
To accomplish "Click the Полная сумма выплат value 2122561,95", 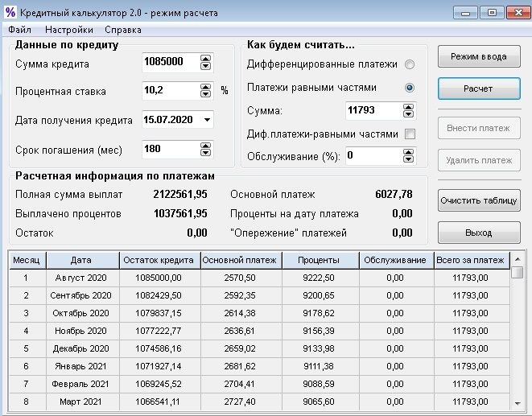I will click(x=180, y=195).
